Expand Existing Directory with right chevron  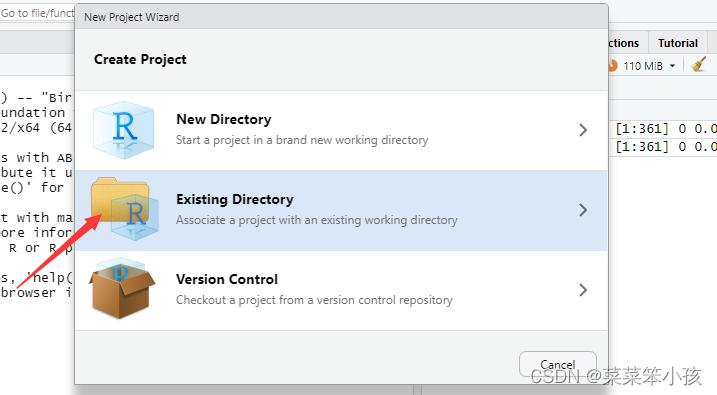click(583, 210)
